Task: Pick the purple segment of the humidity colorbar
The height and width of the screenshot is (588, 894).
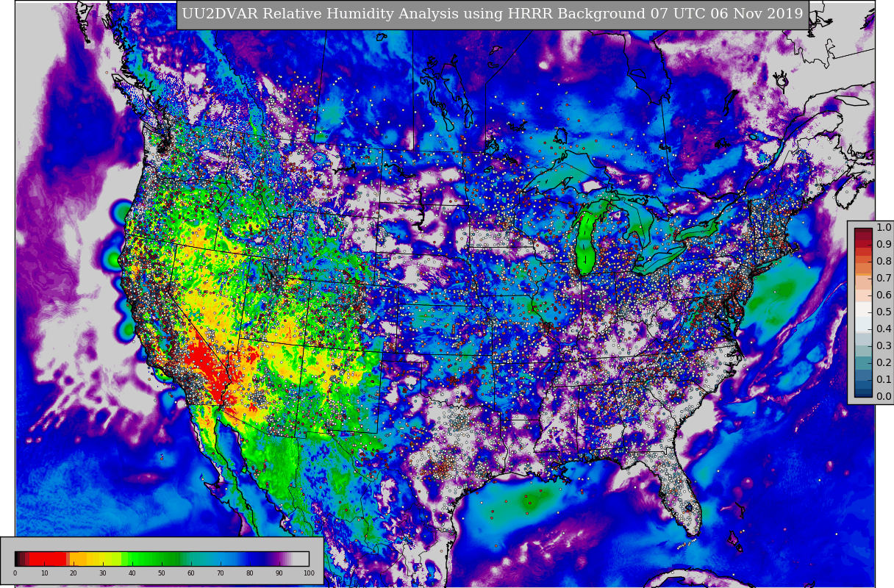Action: (x=279, y=559)
